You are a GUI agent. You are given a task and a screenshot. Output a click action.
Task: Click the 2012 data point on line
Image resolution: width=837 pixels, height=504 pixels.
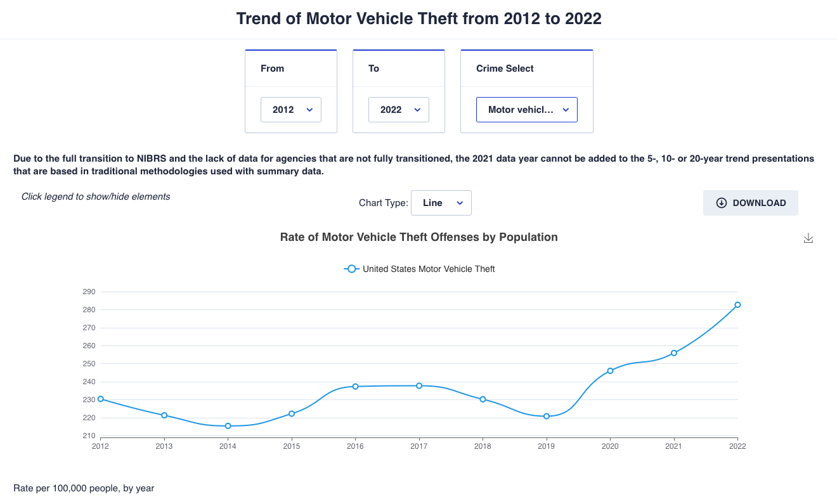pos(100,399)
